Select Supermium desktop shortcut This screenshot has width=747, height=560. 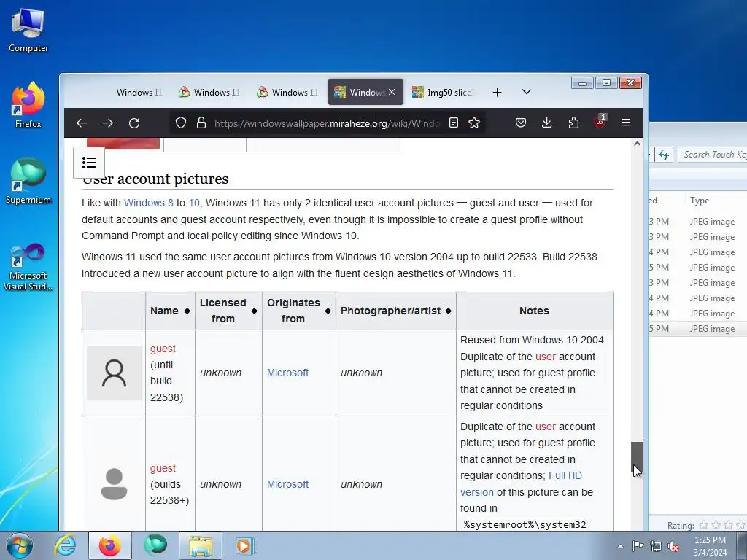(x=28, y=182)
